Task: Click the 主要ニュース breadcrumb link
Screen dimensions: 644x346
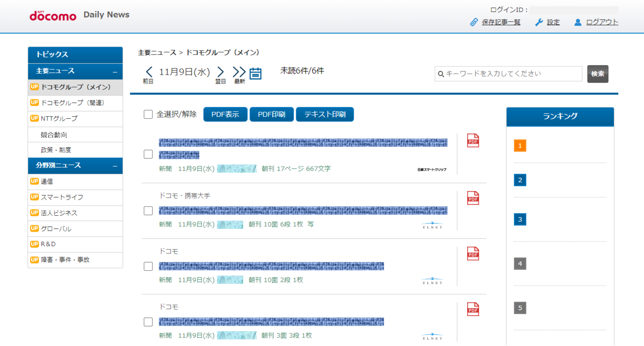Action: (x=157, y=52)
